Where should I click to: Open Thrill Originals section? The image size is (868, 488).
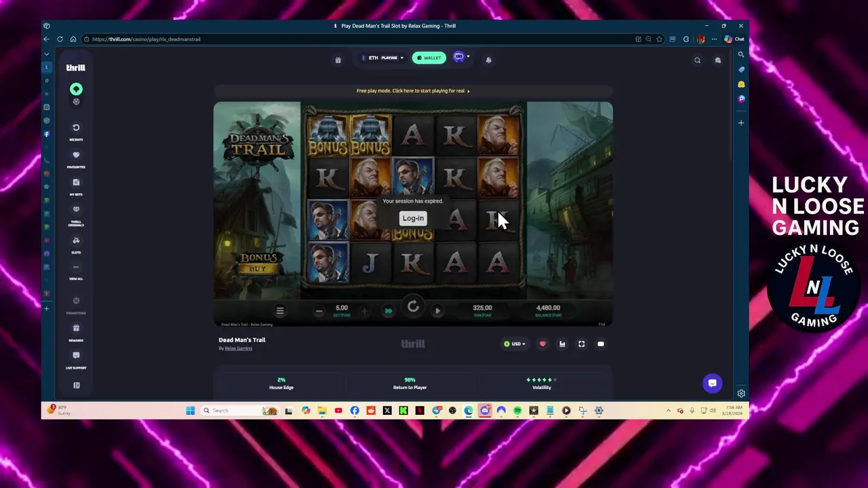(x=76, y=215)
